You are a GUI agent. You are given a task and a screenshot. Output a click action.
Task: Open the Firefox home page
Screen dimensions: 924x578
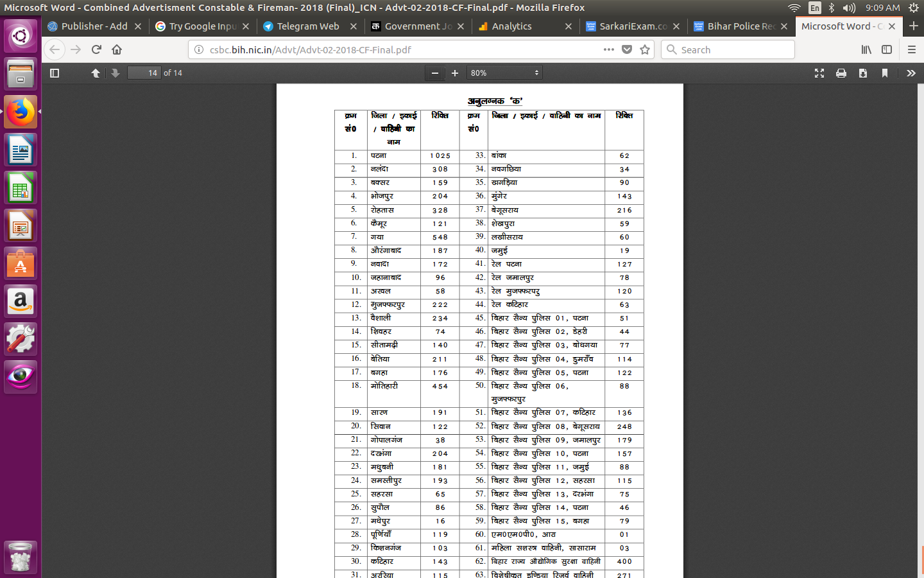coord(117,49)
